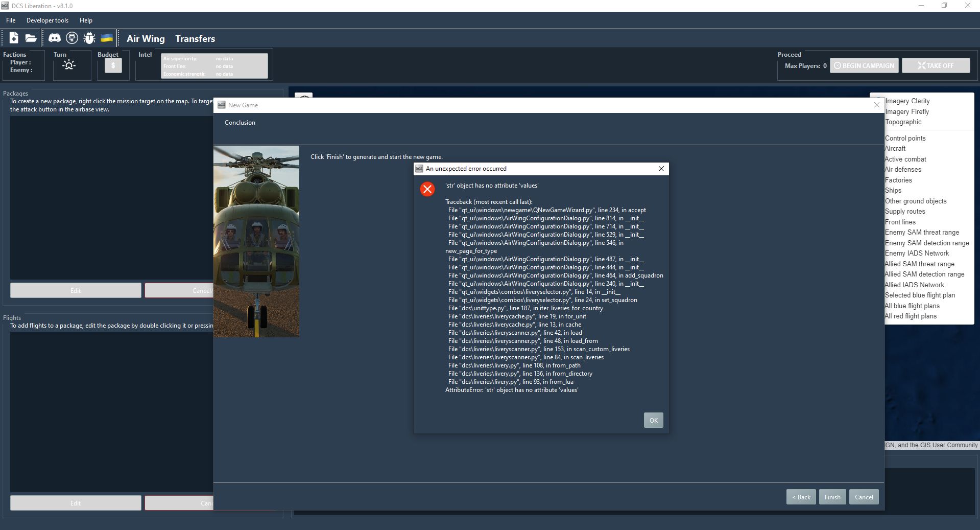The height and width of the screenshot is (530, 980).
Task: Open the Developer tools menu
Action: point(47,20)
